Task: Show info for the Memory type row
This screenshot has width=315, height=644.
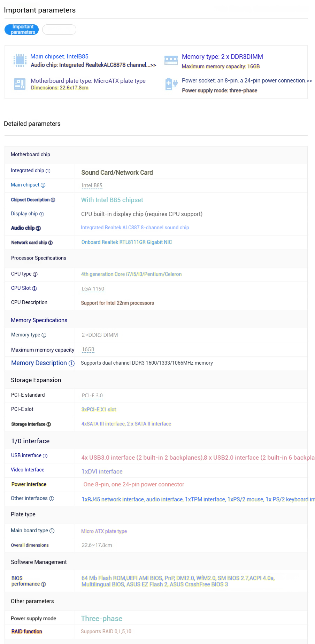Action: coord(44,335)
